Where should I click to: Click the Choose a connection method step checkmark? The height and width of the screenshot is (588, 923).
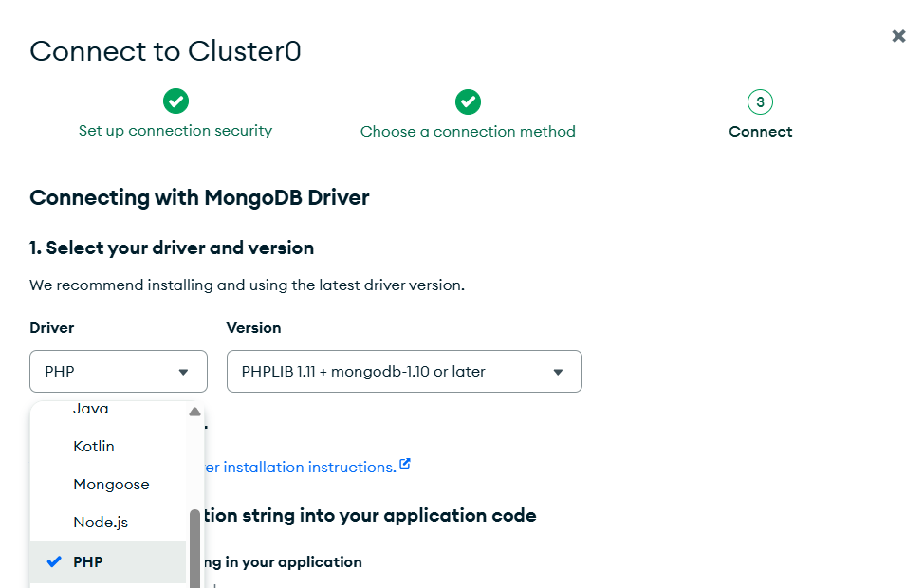pos(468,101)
